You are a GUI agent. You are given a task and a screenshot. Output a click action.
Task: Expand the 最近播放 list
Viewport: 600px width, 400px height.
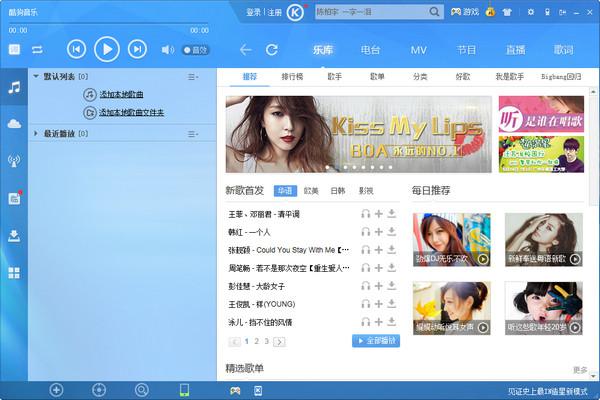(x=36, y=134)
